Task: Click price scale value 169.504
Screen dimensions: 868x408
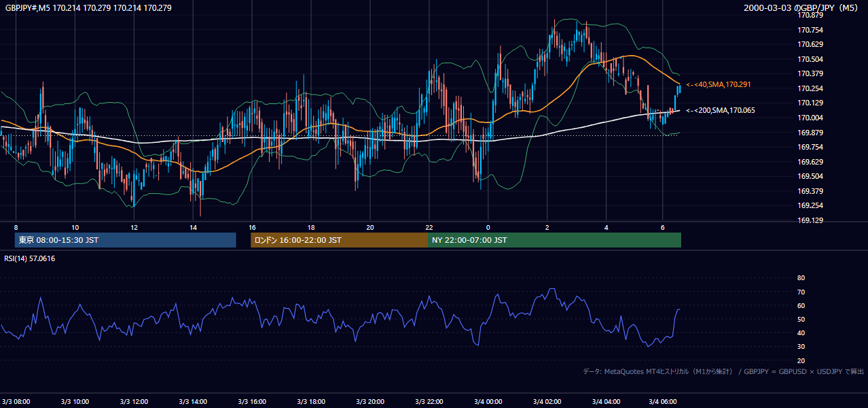Action: pos(811,176)
